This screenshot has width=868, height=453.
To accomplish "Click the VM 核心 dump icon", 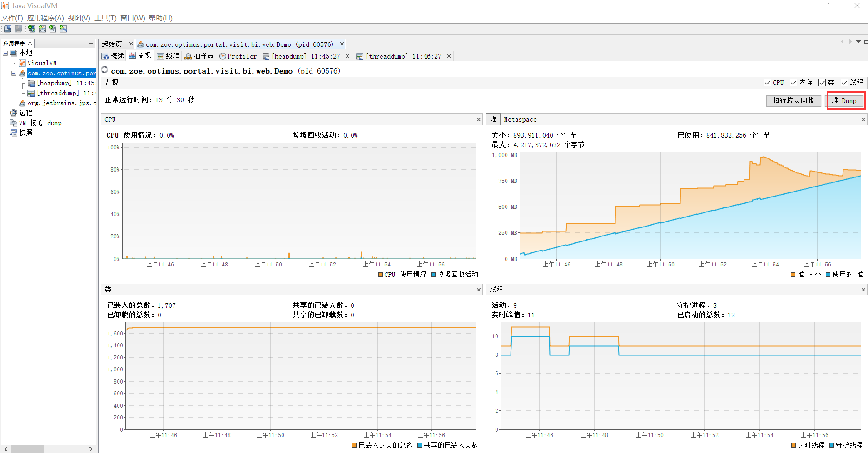I will coord(14,123).
